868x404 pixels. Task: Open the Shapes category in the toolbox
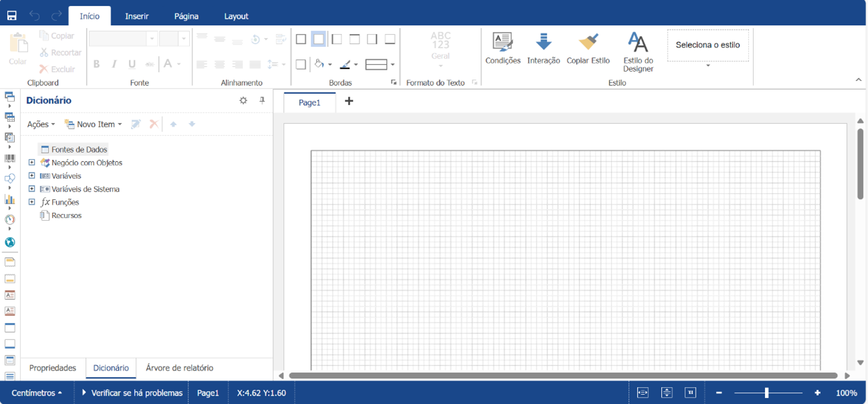10,179
